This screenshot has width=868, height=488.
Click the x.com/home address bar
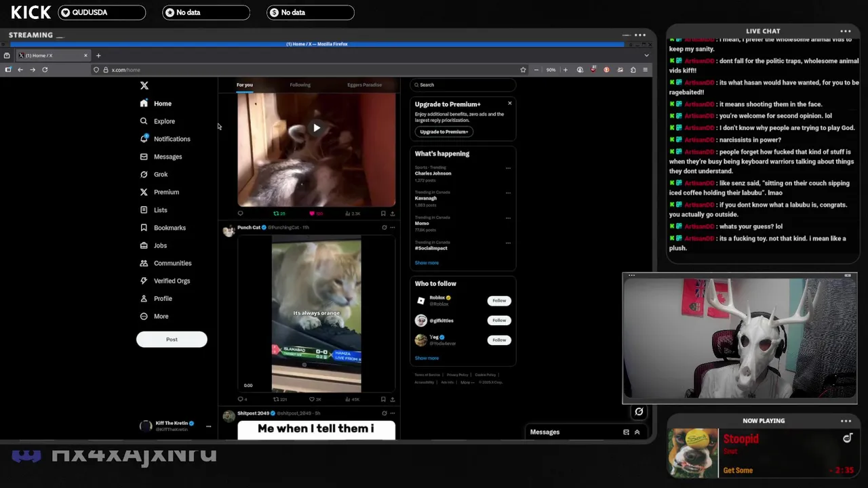point(309,70)
